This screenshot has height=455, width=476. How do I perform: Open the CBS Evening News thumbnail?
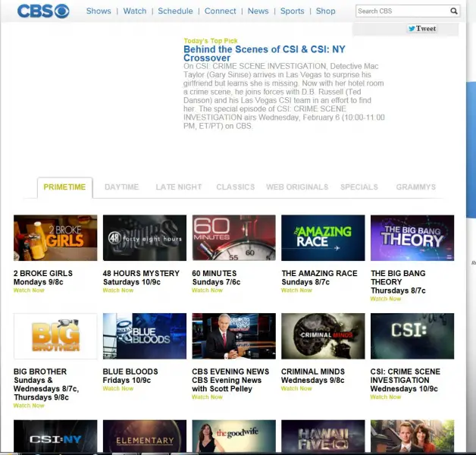click(234, 336)
